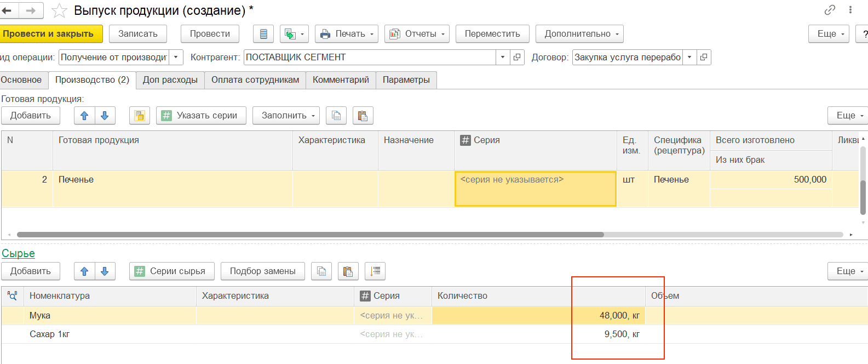The image size is (868, 364).
Task: Paste rows into raw materials table
Action: (x=348, y=271)
